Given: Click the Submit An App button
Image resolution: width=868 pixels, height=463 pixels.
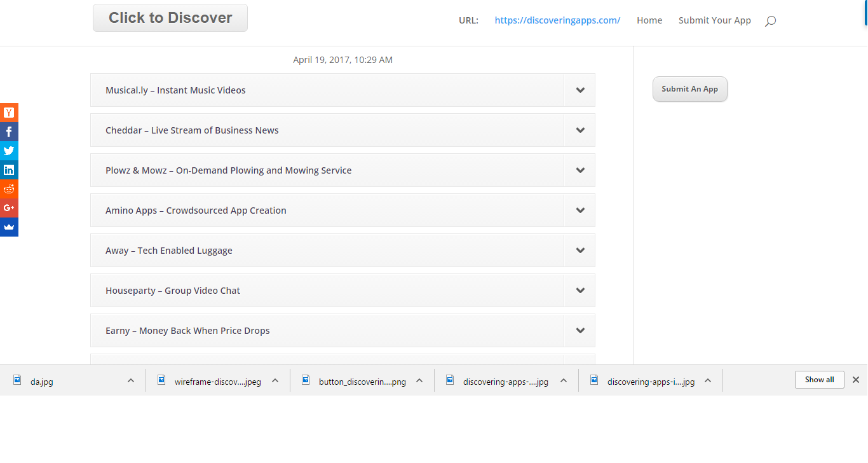Looking at the screenshot, I should coord(690,89).
